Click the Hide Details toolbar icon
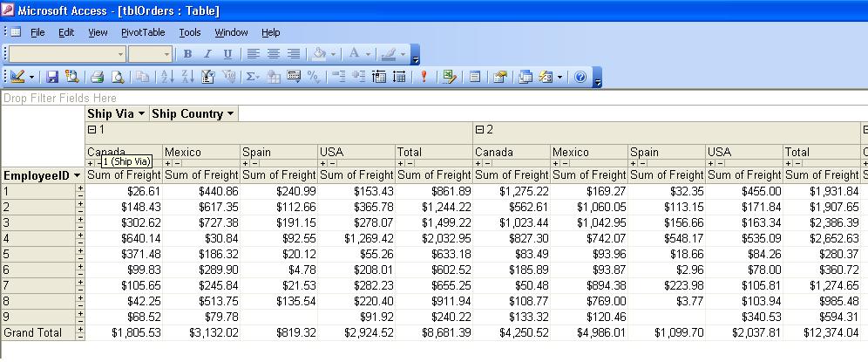This screenshot has height=362, width=868. [x=379, y=77]
